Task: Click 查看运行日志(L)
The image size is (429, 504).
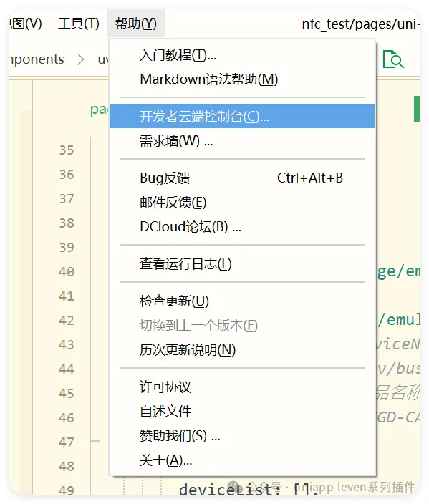Action: [x=242, y=264]
